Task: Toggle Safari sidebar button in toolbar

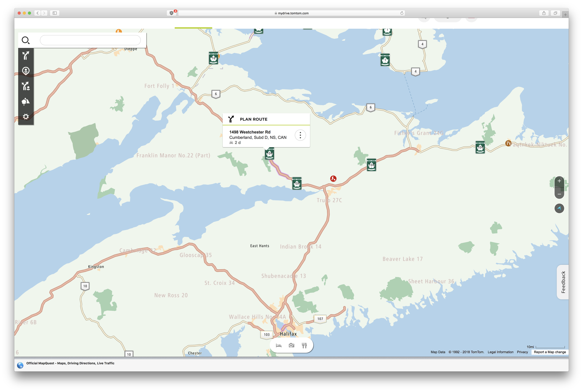Action: pyautogui.click(x=54, y=13)
